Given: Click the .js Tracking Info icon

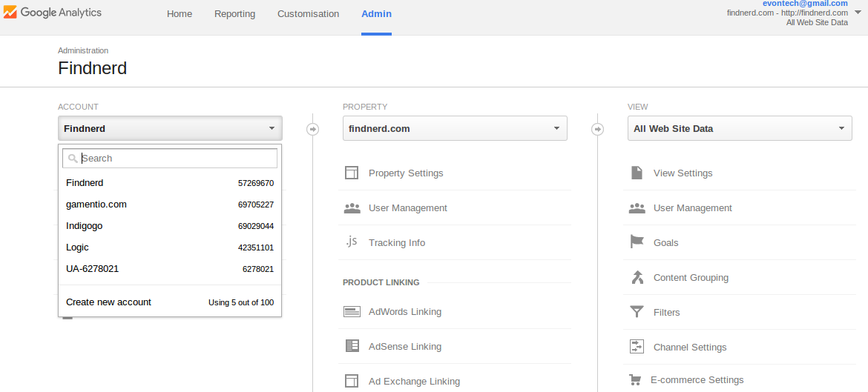Looking at the screenshot, I should pyautogui.click(x=352, y=242).
